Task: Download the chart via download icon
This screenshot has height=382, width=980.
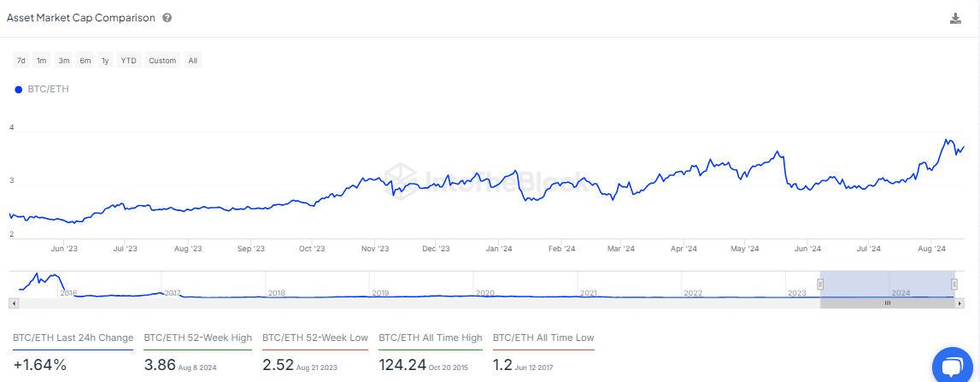Action: (x=955, y=18)
